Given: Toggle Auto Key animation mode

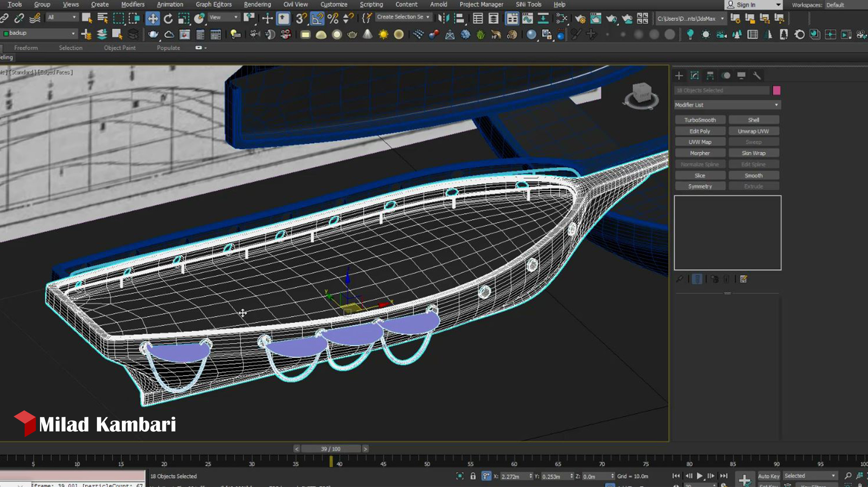Looking at the screenshot, I should [x=768, y=476].
